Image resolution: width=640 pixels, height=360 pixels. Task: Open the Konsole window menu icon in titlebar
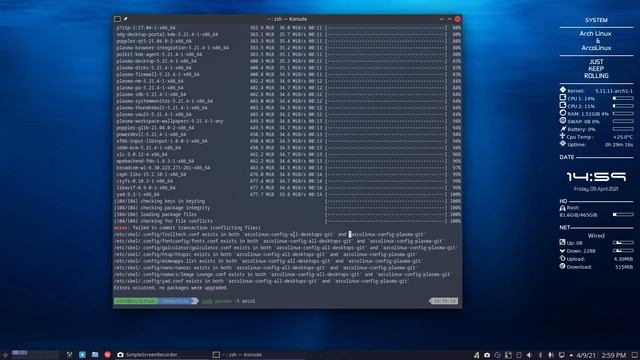(117, 19)
